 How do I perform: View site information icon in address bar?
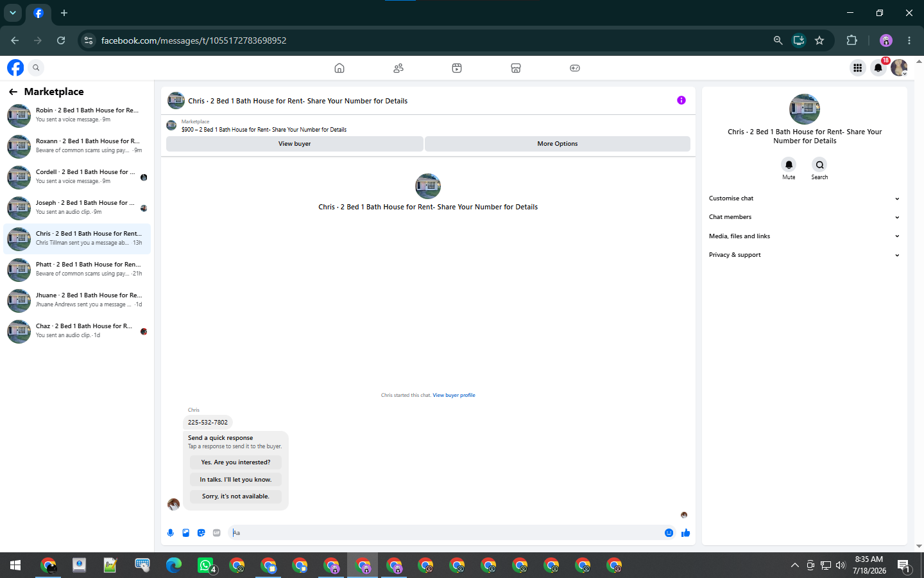89,40
